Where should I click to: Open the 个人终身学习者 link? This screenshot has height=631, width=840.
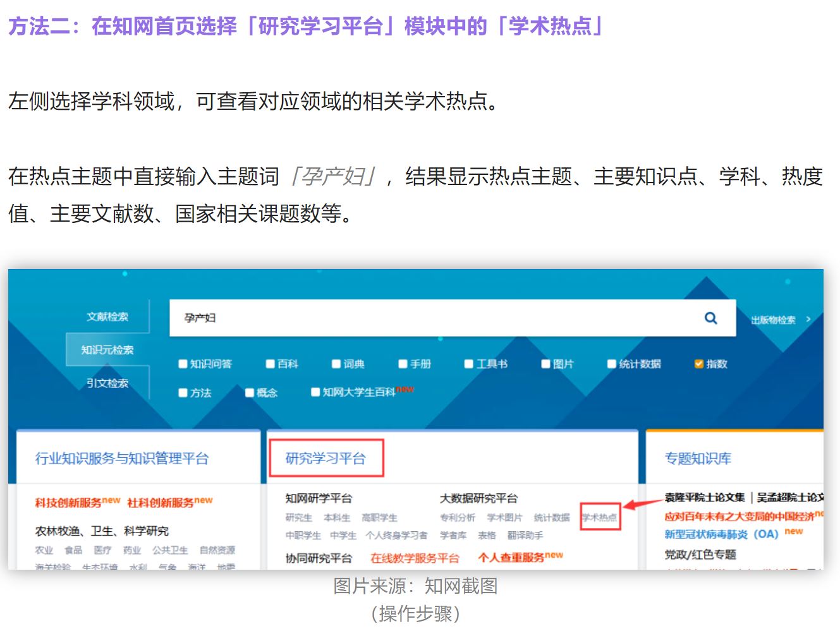coord(396,536)
